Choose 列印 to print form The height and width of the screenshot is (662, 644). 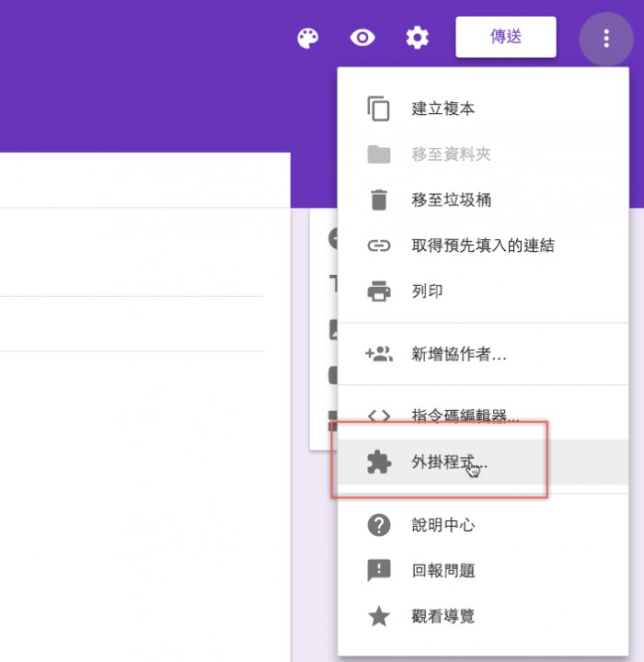(427, 291)
